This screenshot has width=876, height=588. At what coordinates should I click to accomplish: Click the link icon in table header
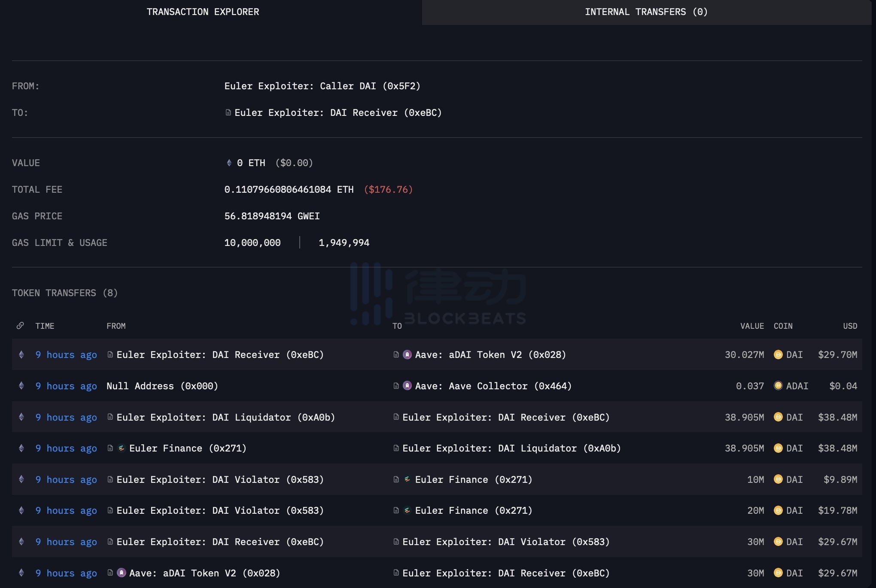click(x=20, y=326)
